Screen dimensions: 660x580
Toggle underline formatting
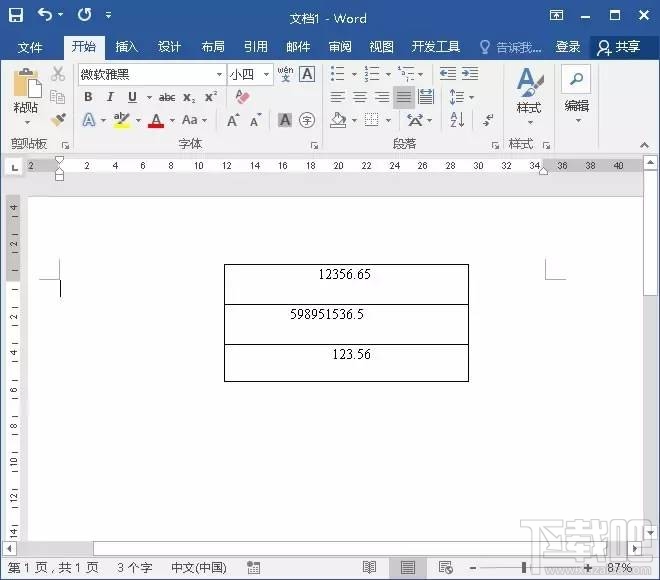[x=132, y=97]
